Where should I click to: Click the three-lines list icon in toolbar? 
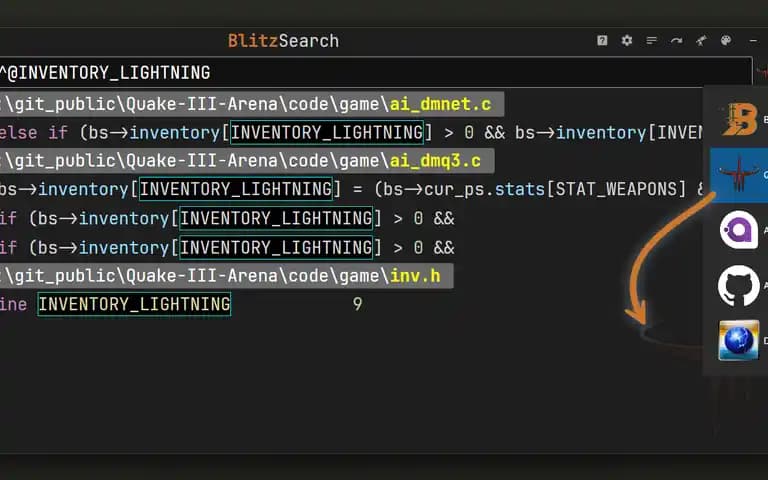[651, 41]
